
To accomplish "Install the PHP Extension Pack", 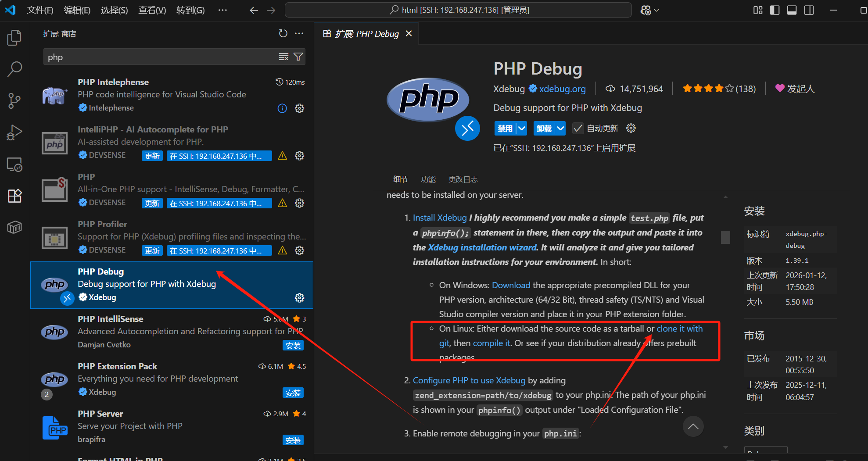I will click(x=293, y=393).
